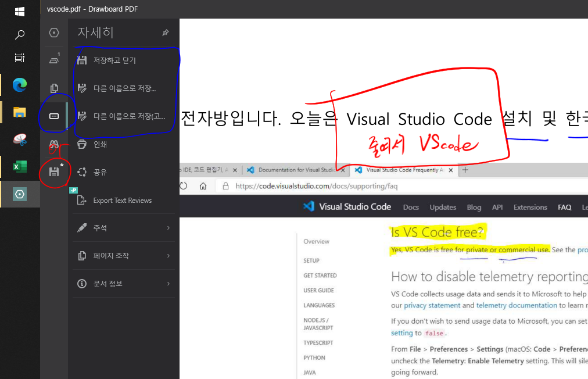Expand the 주석 submenu chevron

point(168,228)
